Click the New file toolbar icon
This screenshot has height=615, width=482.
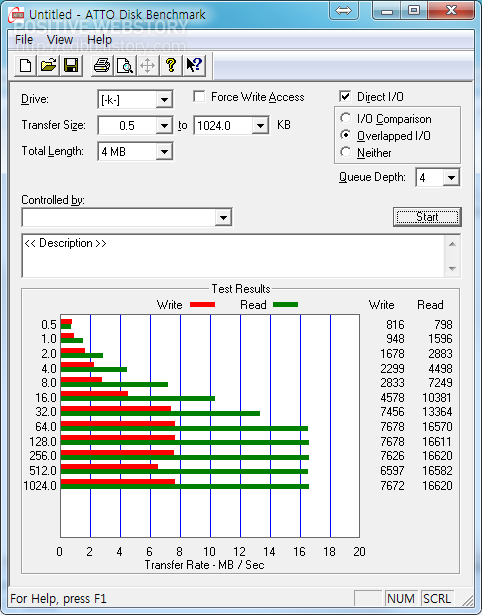25,66
